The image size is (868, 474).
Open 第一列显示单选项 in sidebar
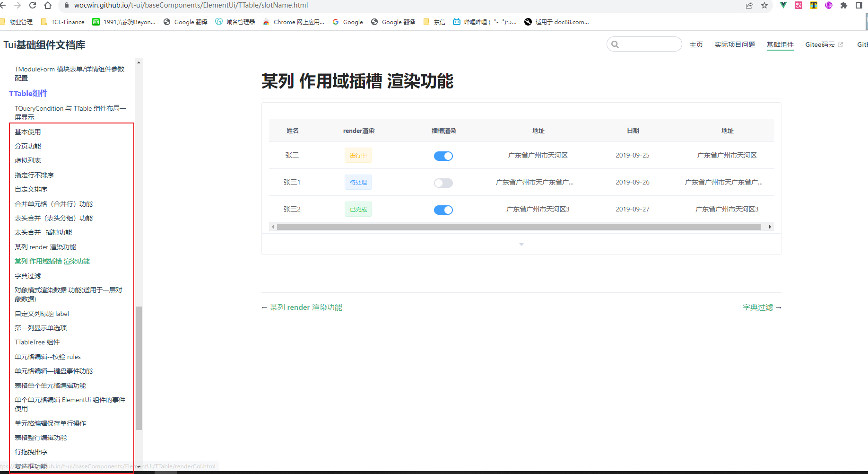click(41, 328)
